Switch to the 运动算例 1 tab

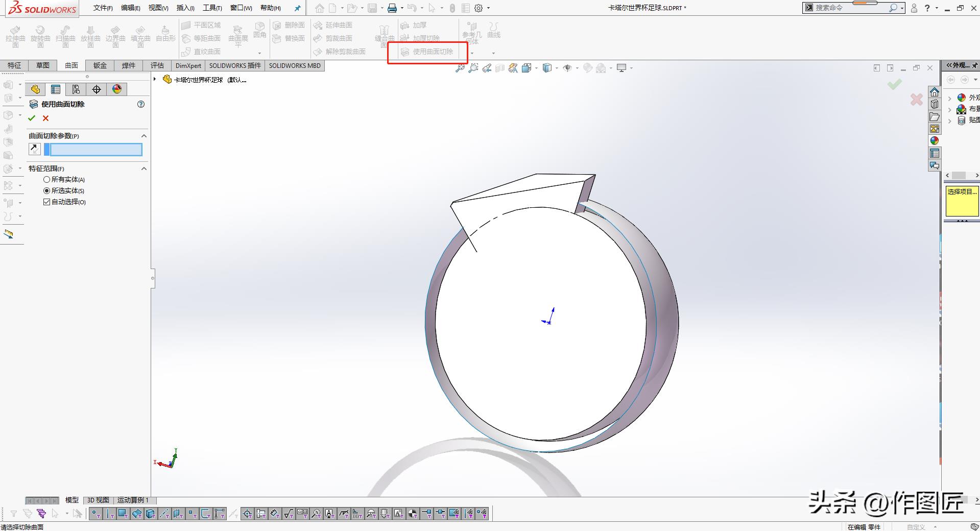click(x=133, y=500)
